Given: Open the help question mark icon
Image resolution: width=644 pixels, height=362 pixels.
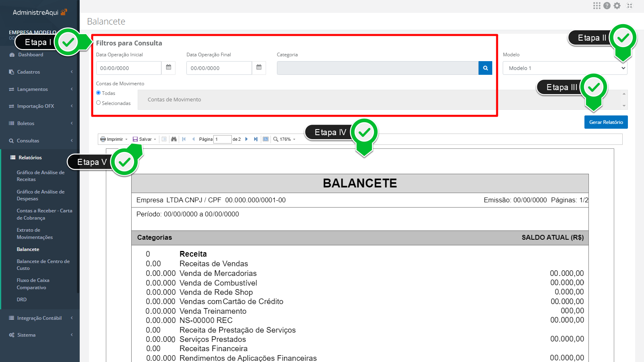Looking at the screenshot, I should coord(607,6).
